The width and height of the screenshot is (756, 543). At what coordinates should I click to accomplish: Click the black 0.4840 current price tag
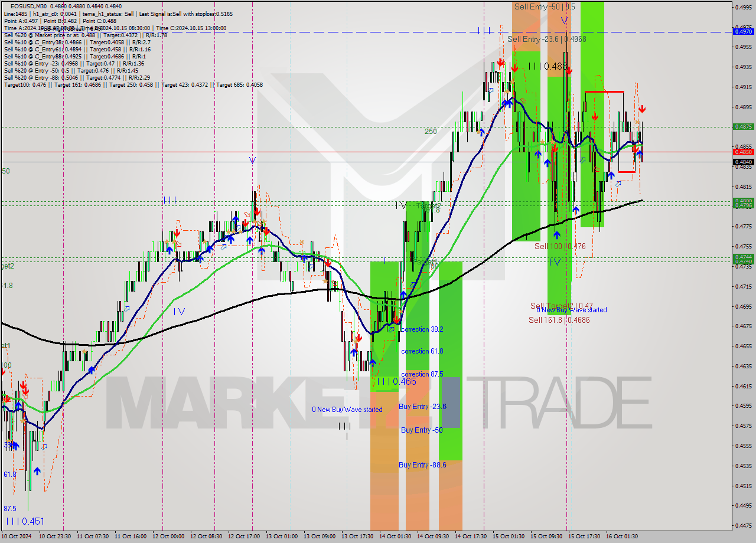pos(742,162)
